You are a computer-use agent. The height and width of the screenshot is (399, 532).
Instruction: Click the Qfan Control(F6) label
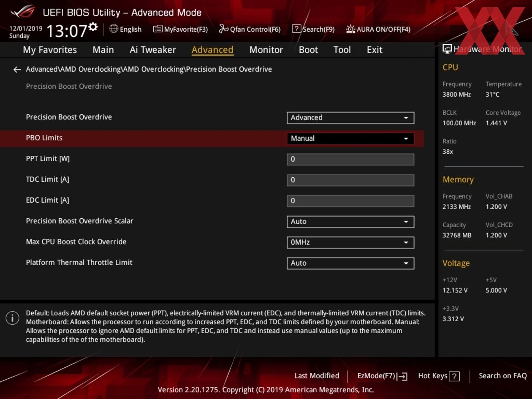[255, 29]
